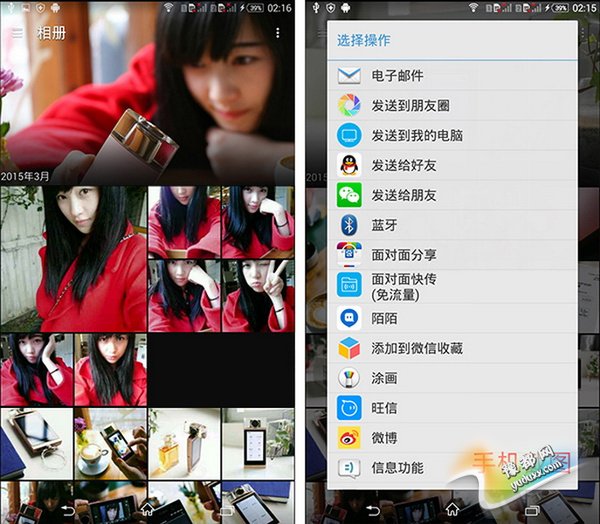Tap the Weibo icon

tap(349, 438)
